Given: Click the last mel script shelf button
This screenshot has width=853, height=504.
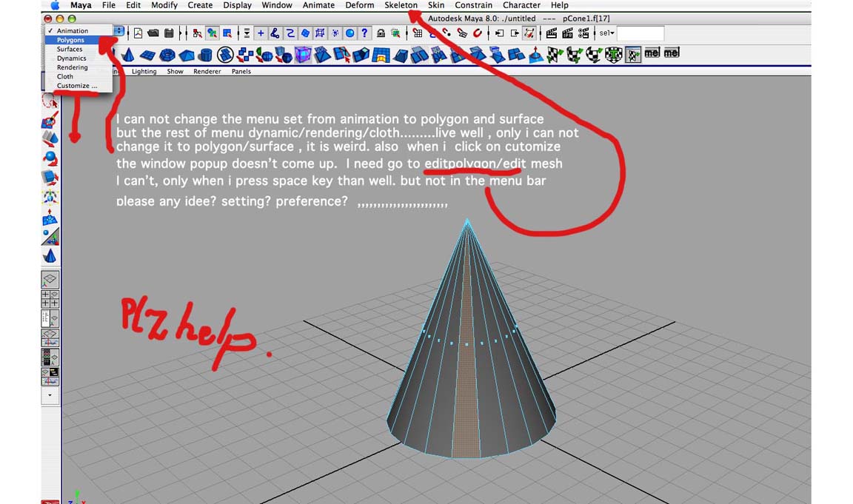Looking at the screenshot, I should (x=672, y=53).
